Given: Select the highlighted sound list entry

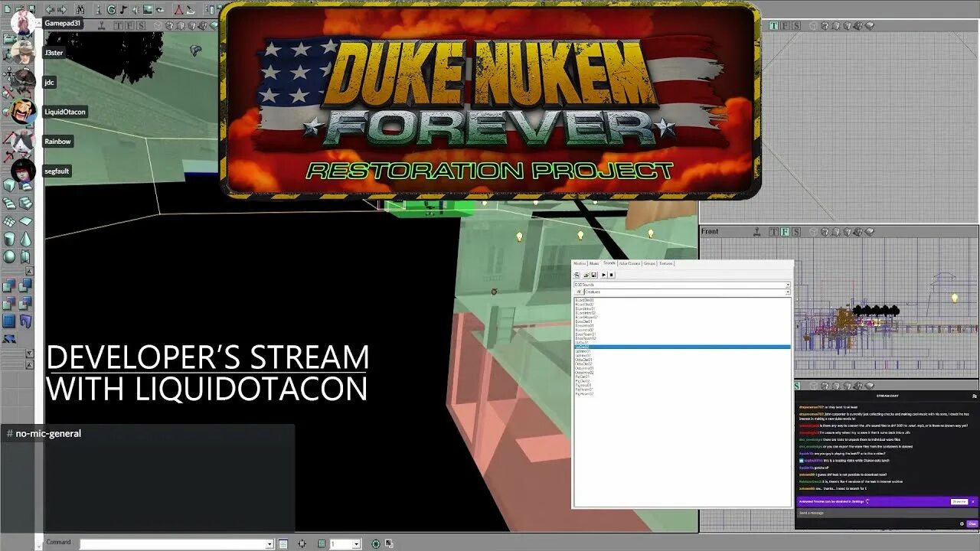Looking at the screenshot, I should pyautogui.click(x=682, y=347).
